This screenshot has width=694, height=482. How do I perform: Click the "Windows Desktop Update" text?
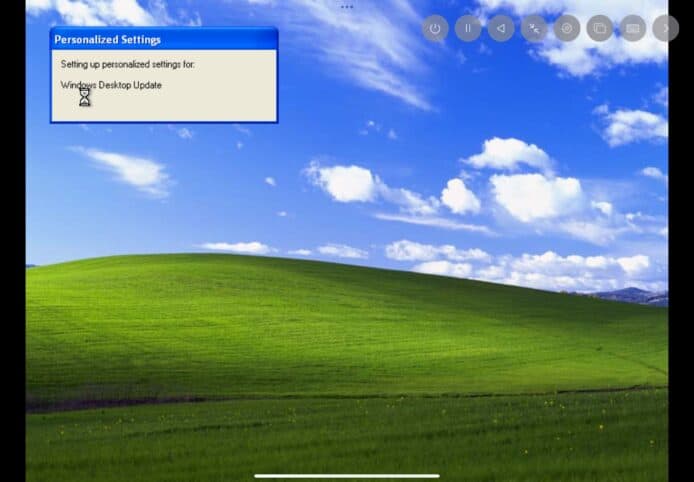pos(111,85)
